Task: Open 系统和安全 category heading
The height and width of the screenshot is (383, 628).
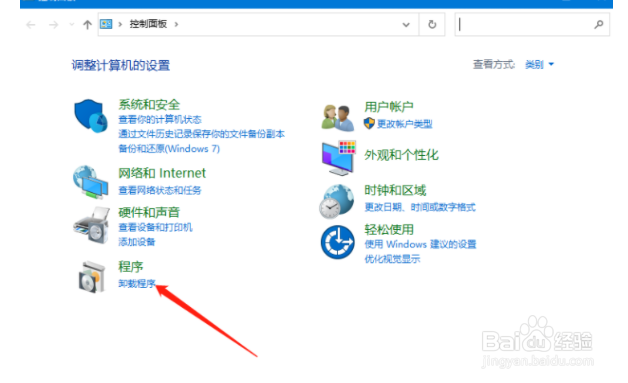Action: click(x=149, y=105)
